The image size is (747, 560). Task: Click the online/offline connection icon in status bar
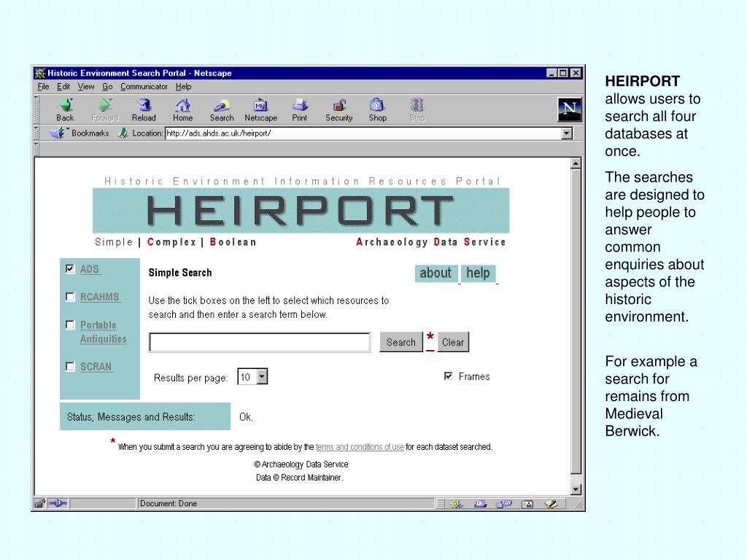pos(58,503)
